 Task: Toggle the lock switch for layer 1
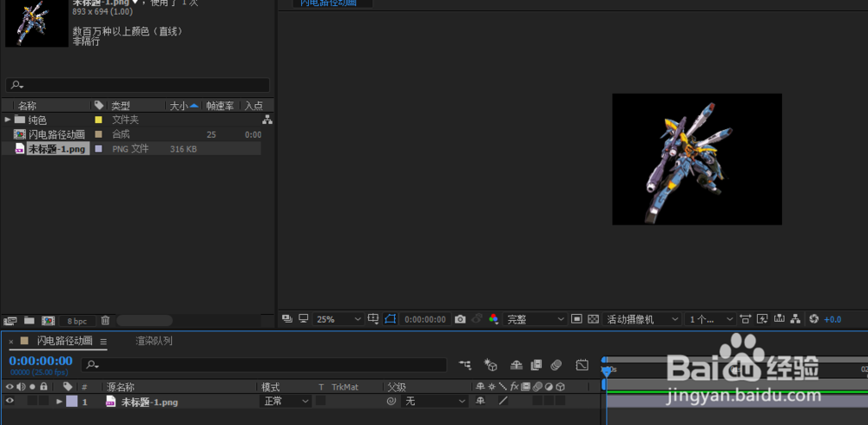[43, 402]
